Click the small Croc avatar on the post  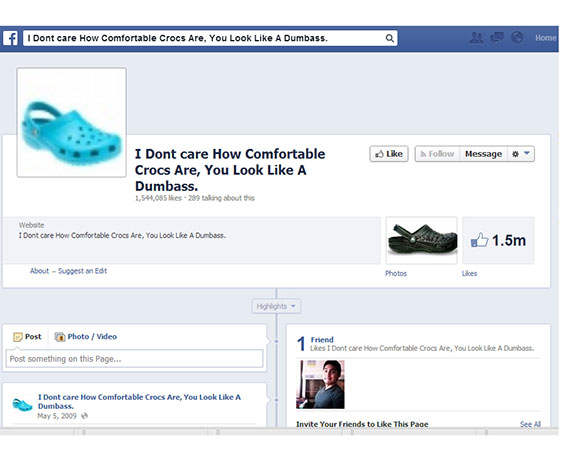tap(22, 405)
